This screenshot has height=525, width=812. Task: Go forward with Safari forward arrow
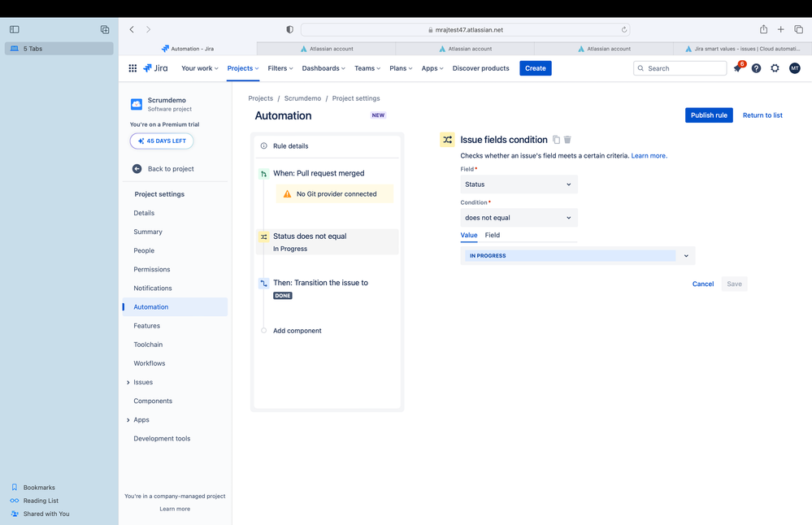point(148,29)
